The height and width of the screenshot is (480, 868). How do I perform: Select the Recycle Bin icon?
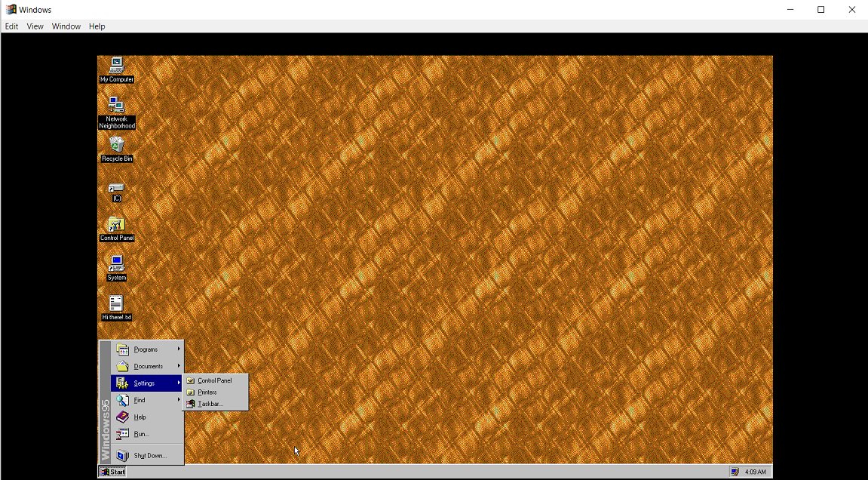[117, 149]
